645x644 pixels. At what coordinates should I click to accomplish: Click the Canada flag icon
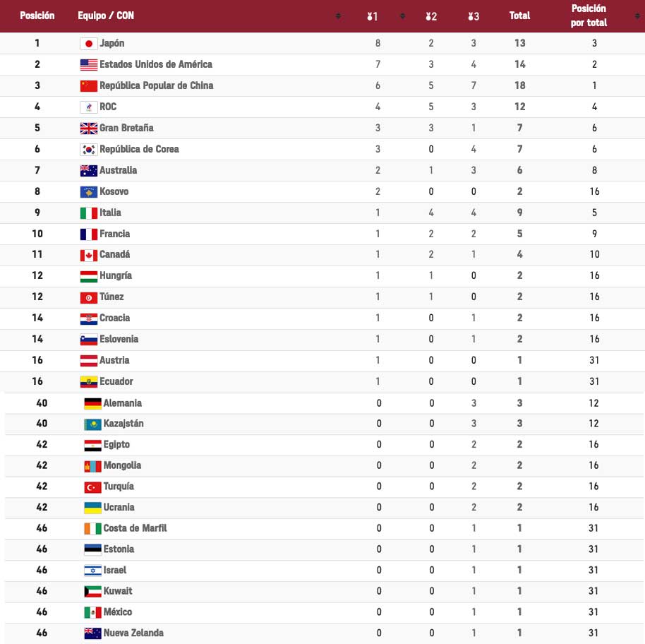click(89, 255)
